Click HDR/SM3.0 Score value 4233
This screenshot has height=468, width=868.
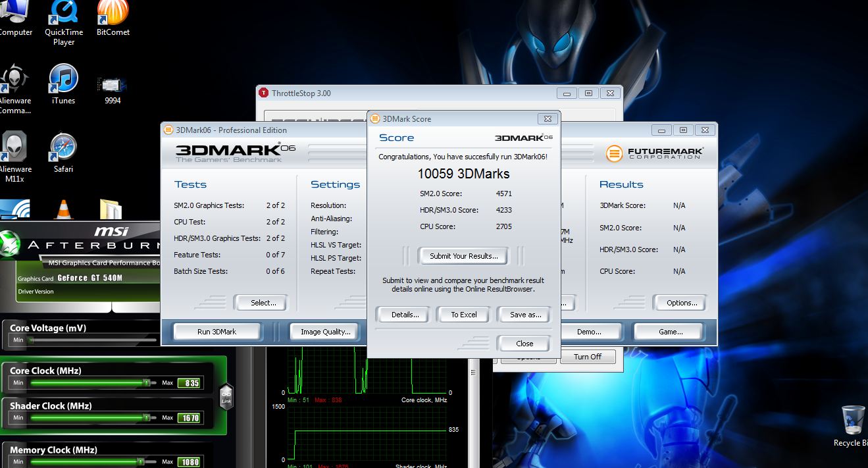click(503, 210)
